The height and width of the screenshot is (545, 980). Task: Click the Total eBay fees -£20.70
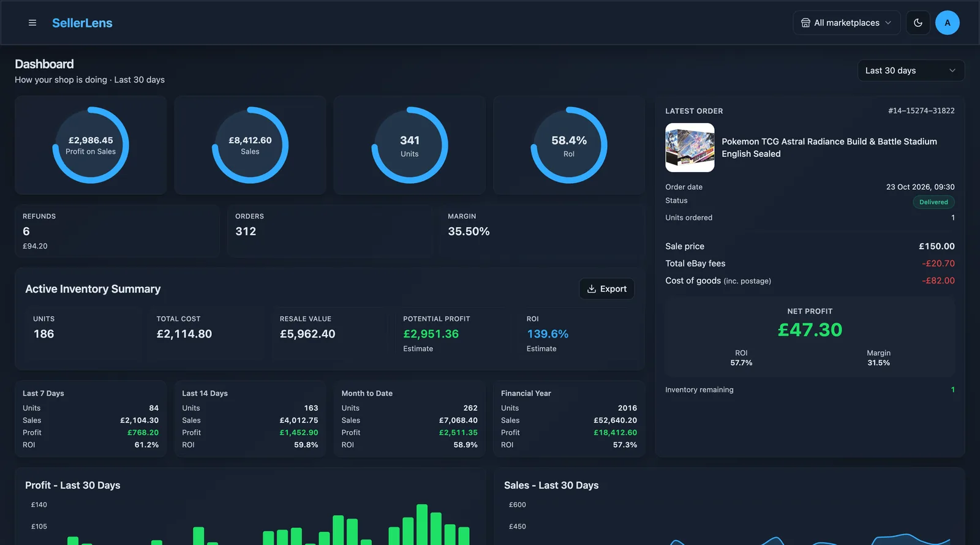pyautogui.click(x=938, y=263)
